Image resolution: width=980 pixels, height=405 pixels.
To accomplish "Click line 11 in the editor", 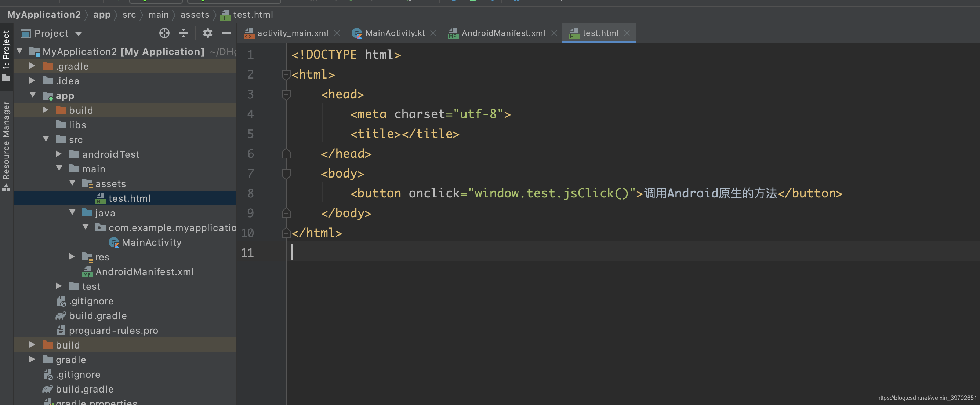I will [x=342, y=252].
